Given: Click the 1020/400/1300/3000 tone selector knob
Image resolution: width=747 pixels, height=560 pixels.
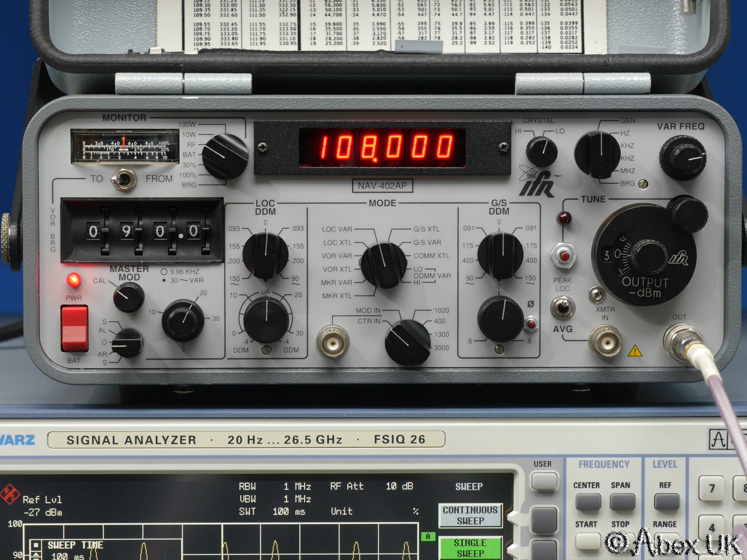Looking at the screenshot, I should (x=407, y=342).
